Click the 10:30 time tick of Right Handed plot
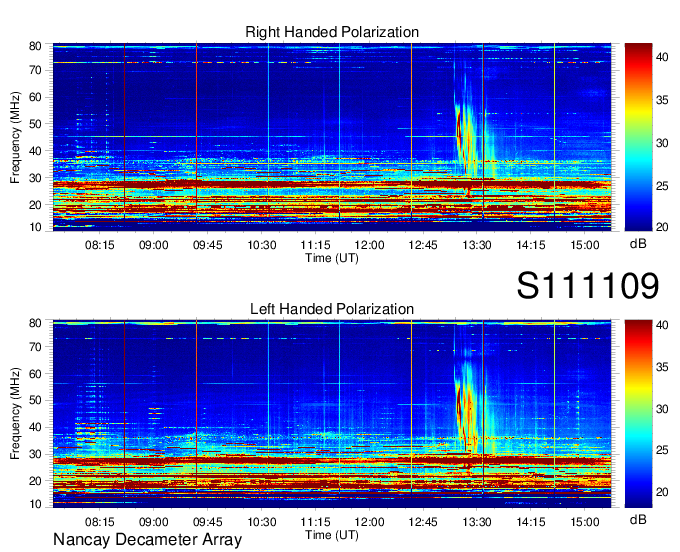Viewport: 680px width, 552px height. [262, 245]
